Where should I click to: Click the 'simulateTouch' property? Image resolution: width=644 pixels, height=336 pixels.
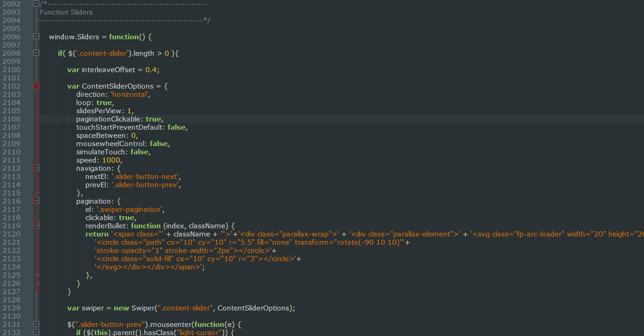[x=101, y=152]
